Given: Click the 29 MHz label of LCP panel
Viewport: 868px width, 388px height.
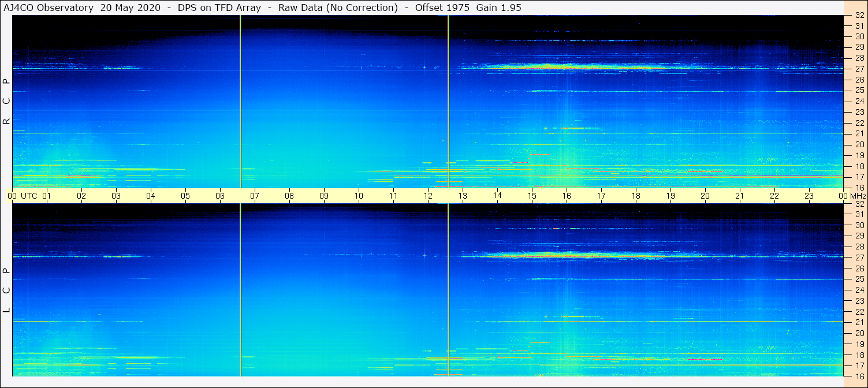Looking at the screenshot, I should tap(859, 236).
